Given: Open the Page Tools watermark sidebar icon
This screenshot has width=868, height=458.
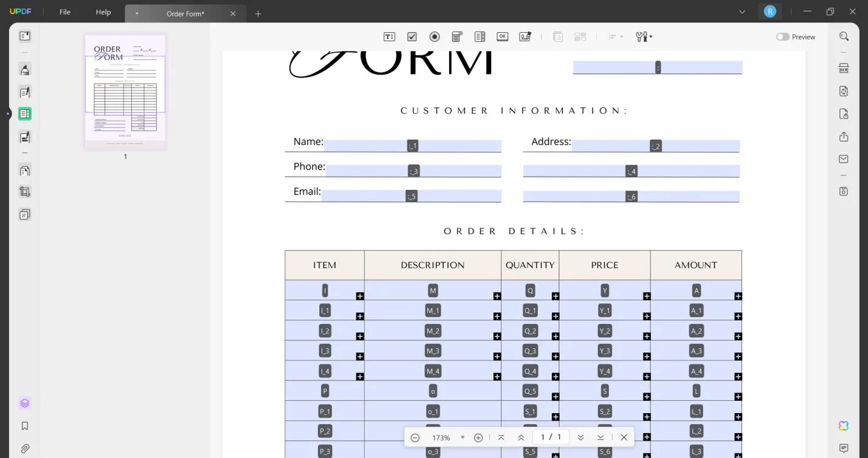Looking at the screenshot, I should point(25,215).
